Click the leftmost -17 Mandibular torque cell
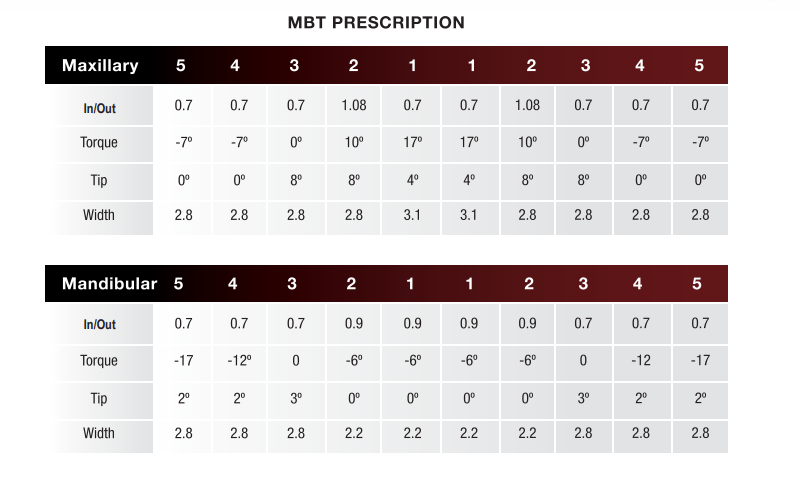The height and width of the screenshot is (477, 801). [183, 360]
